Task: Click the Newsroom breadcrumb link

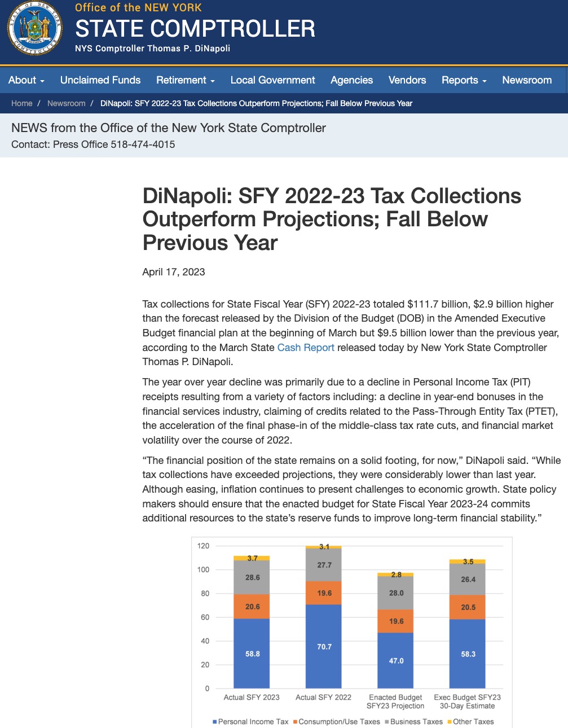Action: tap(66, 103)
